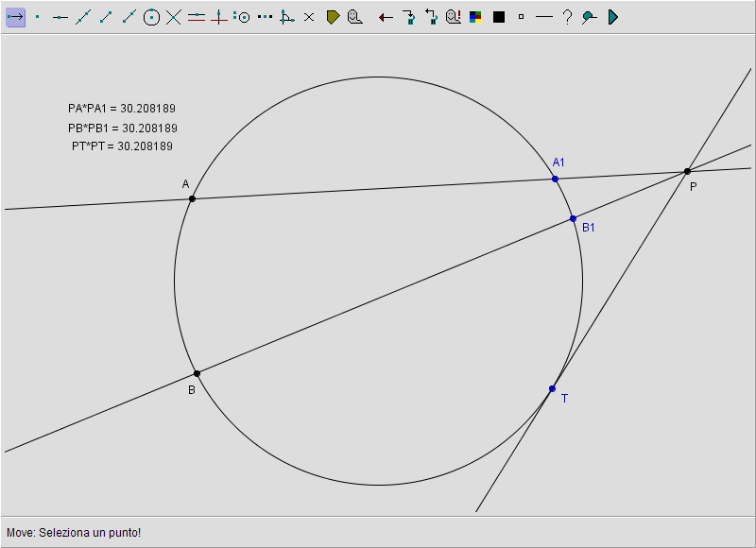Click the tangent point T on circle

click(x=553, y=388)
